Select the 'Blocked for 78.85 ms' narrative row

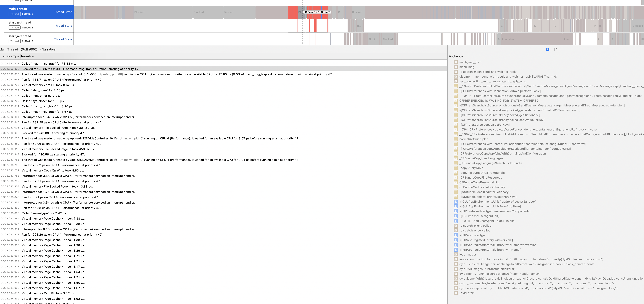point(80,69)
